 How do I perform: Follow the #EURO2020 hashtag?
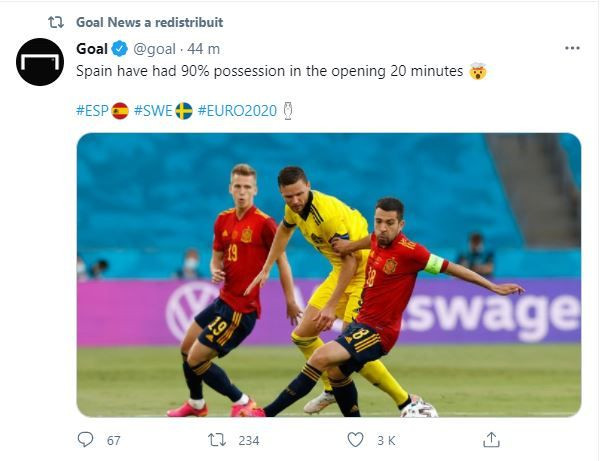pyautogui.click(x=237, y=110)
